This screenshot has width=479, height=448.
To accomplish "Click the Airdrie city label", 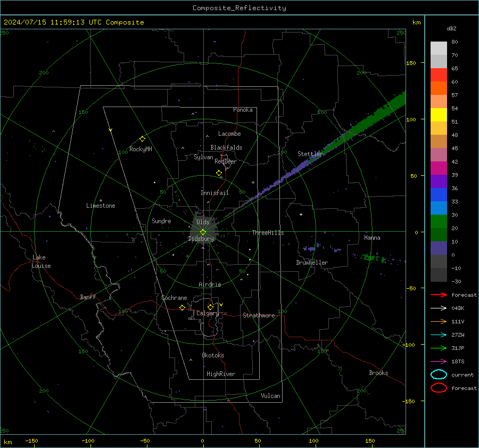I will point(210,284).
